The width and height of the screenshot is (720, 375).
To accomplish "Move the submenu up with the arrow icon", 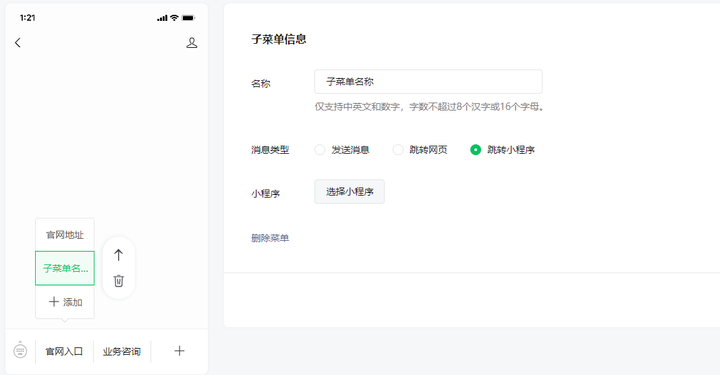I will [x=118, y=255].
